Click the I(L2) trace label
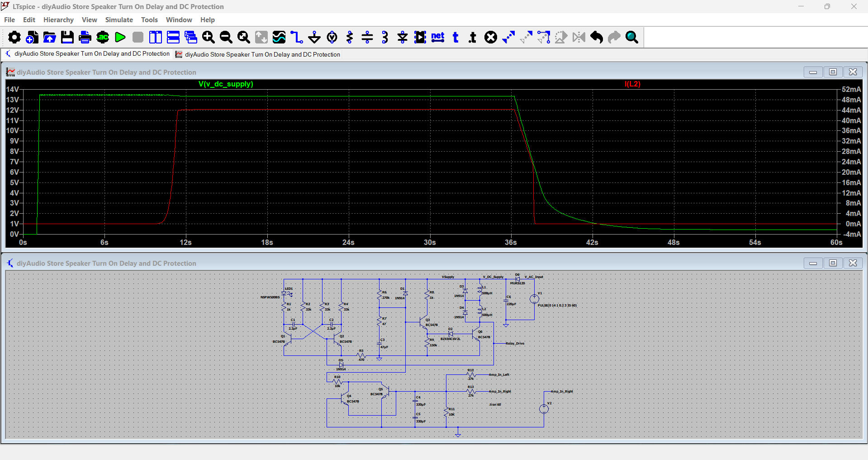868x460 pixels. click(632, 84)
